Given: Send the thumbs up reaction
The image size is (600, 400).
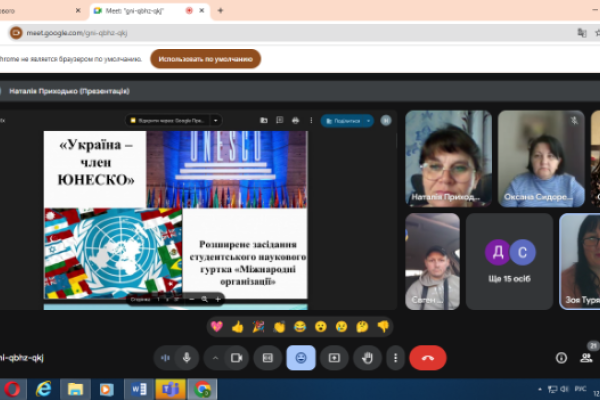Looking at the screenshot, I should coord(237,326).
